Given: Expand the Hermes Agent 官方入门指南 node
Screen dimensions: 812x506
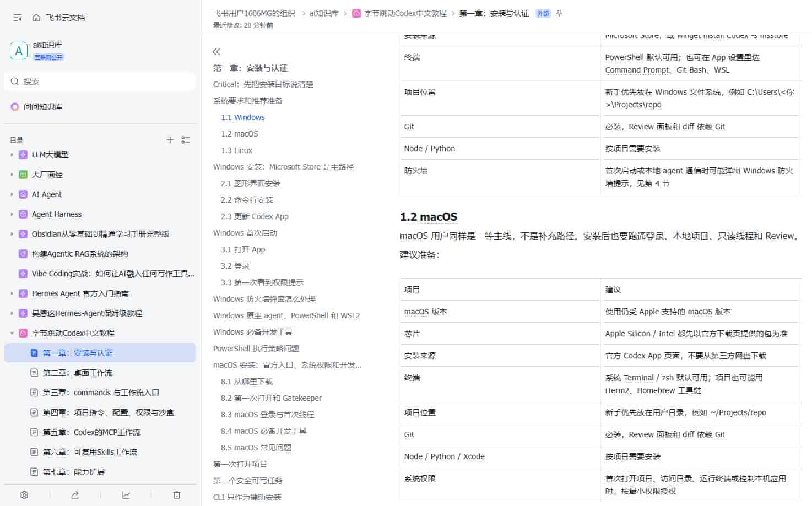Looking at the screenshot, I should 12,293.
